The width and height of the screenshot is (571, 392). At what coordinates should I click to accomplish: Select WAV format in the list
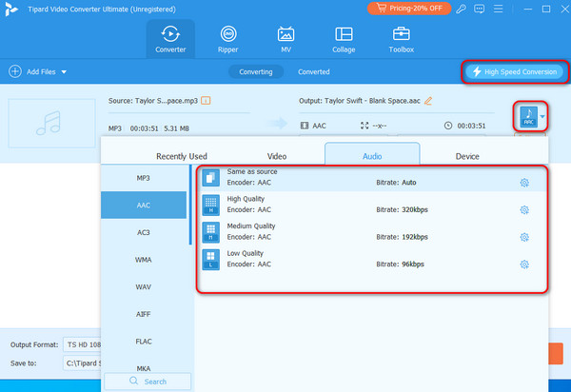pos(144,286)
